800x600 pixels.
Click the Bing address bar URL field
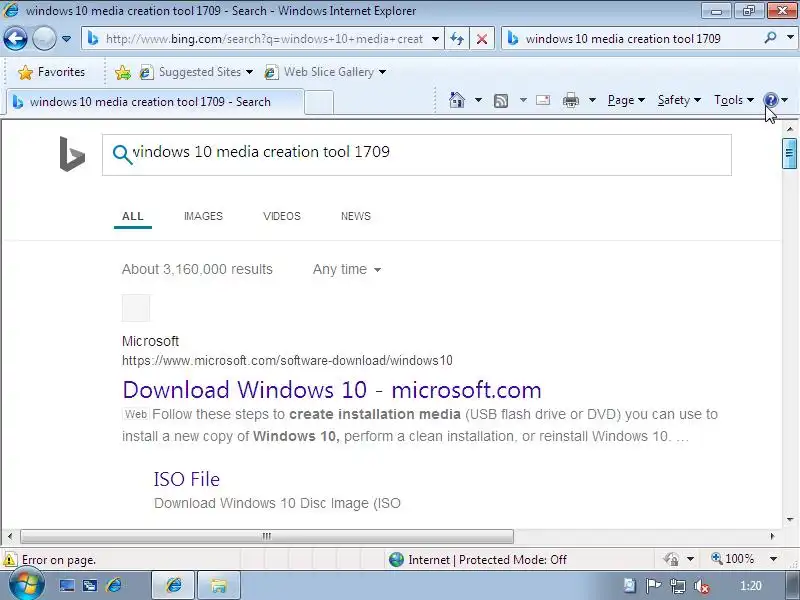(x=263, y=39)
